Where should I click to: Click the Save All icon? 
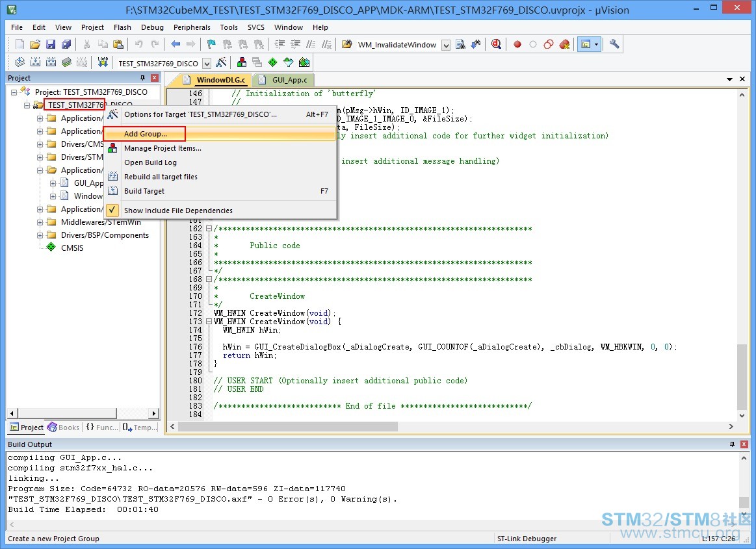tap(66, 44)
